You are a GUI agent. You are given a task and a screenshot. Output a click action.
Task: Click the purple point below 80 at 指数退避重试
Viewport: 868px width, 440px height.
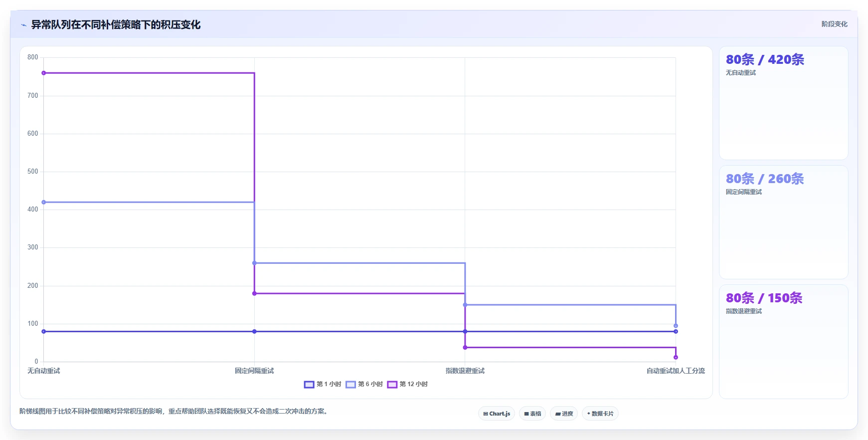[x=465, y=347]
